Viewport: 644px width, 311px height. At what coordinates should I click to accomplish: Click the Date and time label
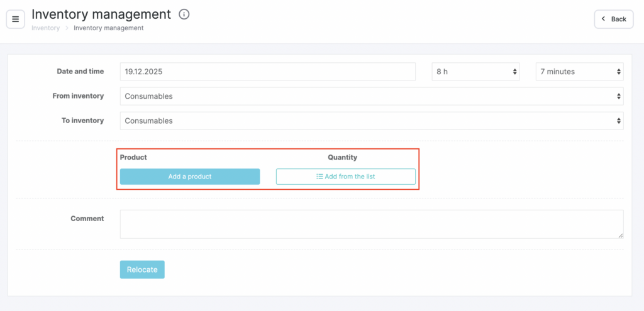(80, 72)
